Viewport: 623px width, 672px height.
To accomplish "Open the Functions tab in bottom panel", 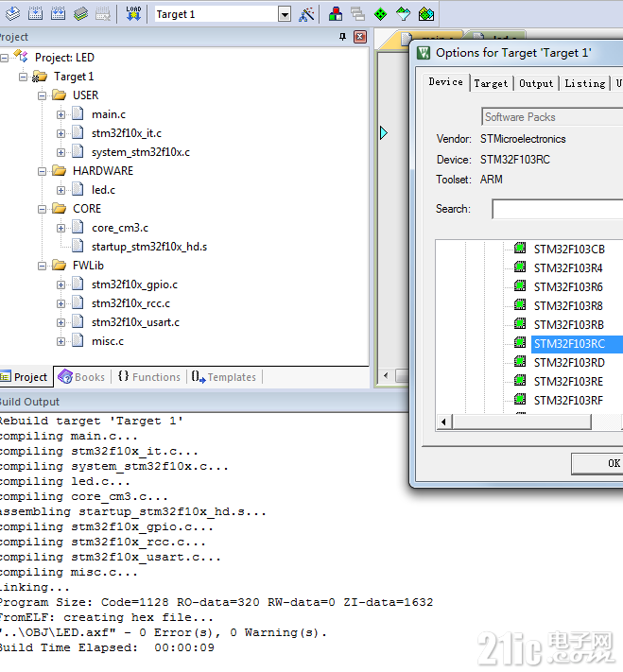I will [x=149, y=377].
